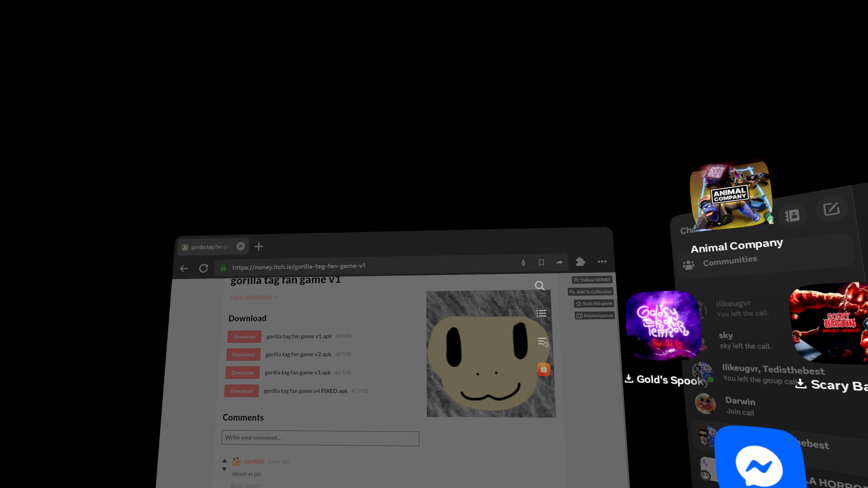
Task: Click Rate this game
Action: tap(594, 303)
